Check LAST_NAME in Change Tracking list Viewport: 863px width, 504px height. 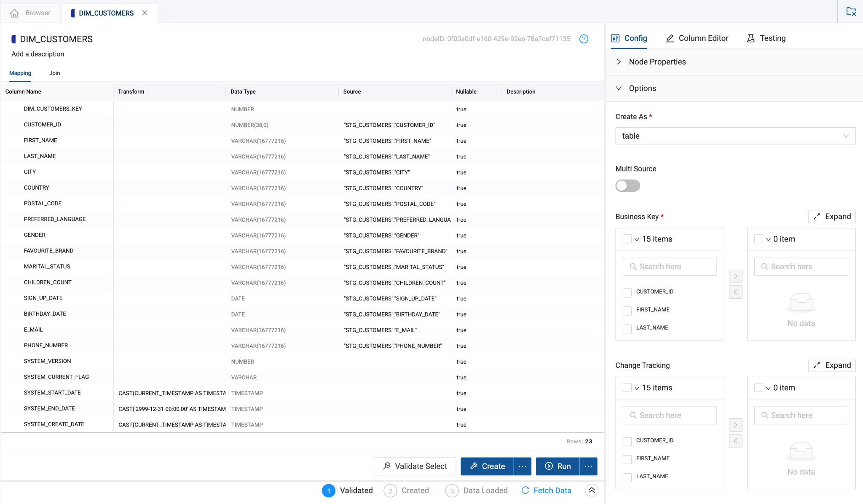627,477
